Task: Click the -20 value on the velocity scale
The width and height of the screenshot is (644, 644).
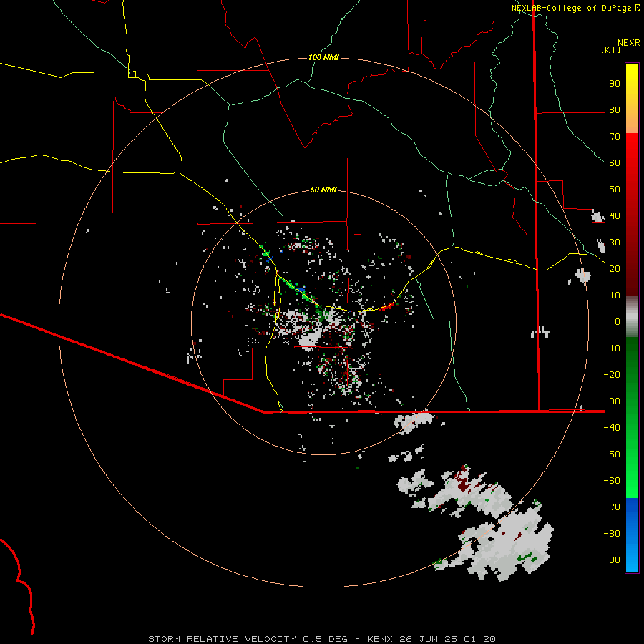Action: [x=612, y=374]
